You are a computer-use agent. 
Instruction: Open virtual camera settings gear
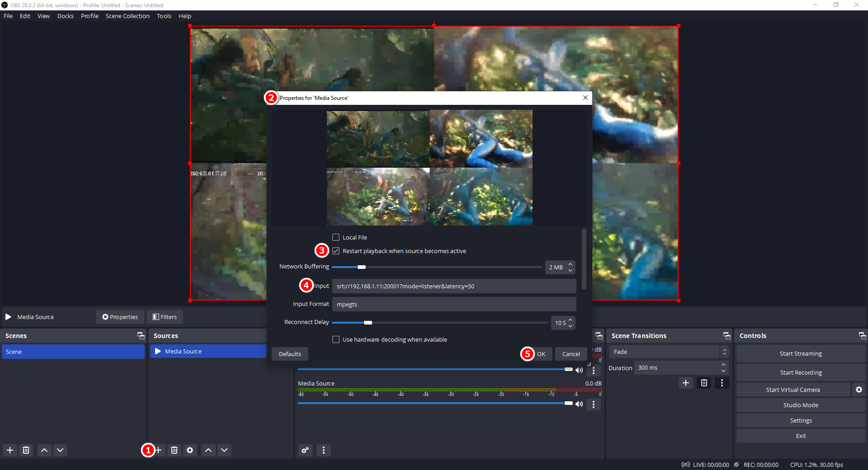(859, 390)
